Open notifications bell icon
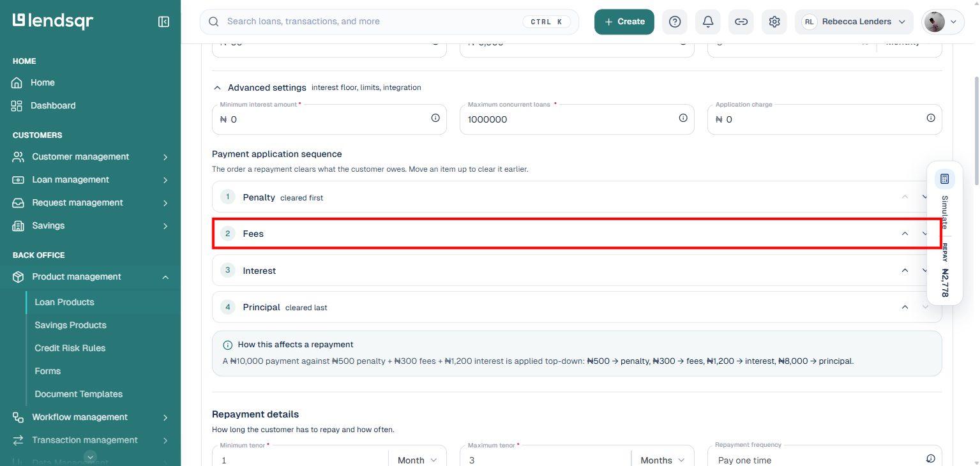This screenshot has height=466, width=980. click(x=708, y=22)
